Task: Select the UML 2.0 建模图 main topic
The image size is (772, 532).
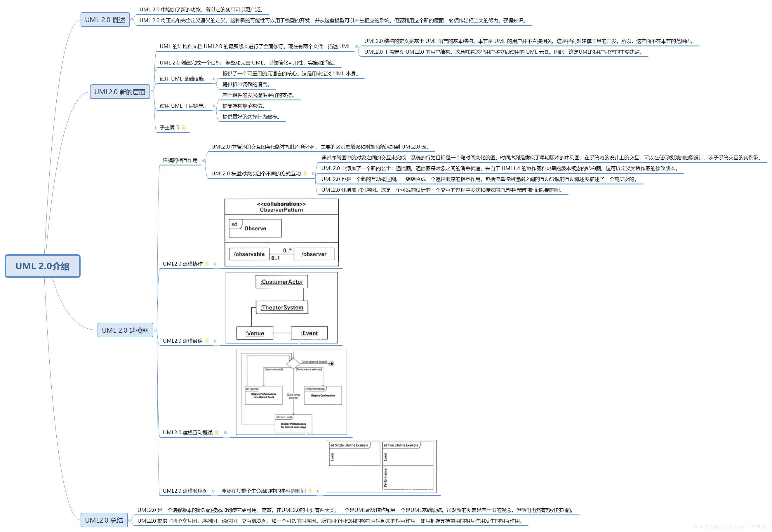Action: (x=125, y=330)
